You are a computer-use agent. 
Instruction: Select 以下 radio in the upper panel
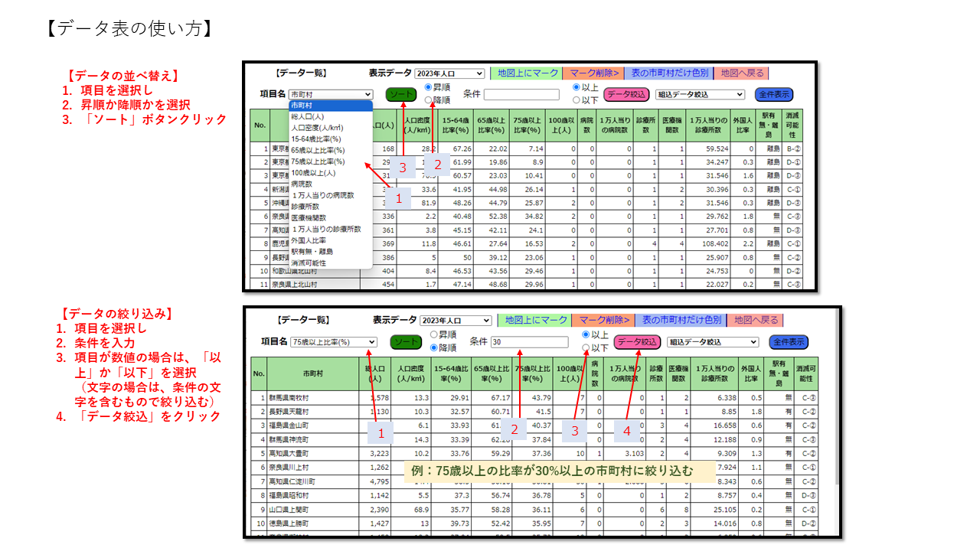coord(577,99)
